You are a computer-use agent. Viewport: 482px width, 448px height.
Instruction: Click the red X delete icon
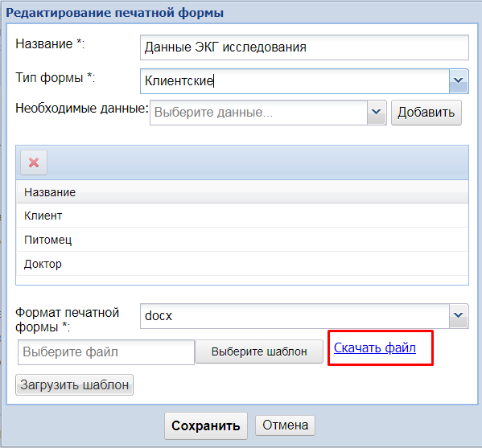point(34,162)
